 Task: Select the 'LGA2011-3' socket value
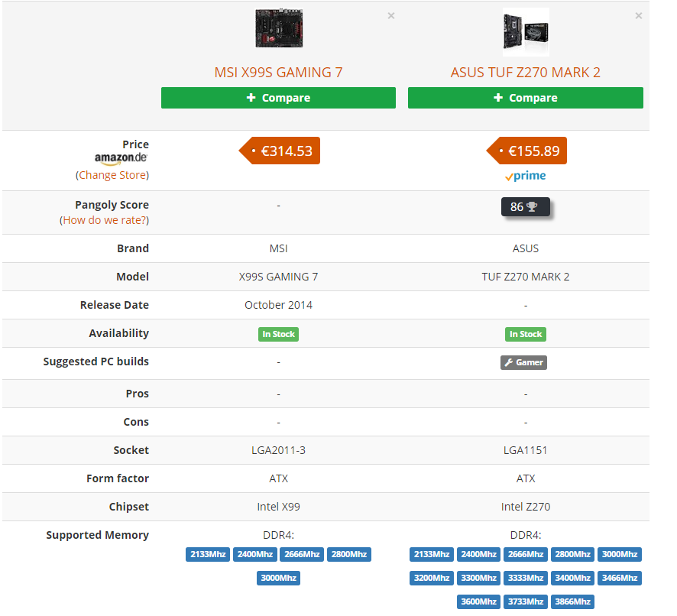tap(278, 451)
